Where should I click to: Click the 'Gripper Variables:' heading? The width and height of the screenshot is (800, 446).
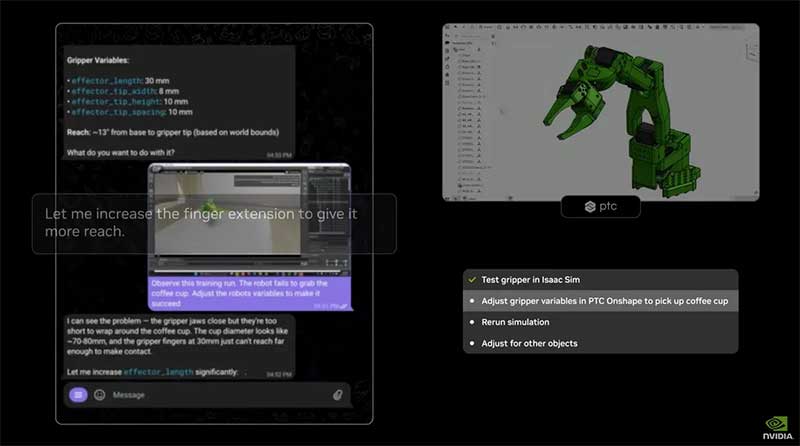98,60
